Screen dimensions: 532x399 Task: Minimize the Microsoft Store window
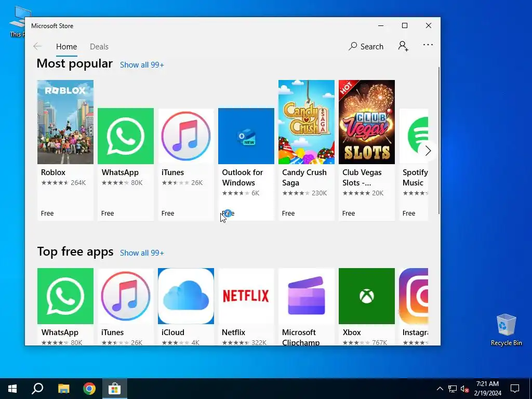(381, 26)
